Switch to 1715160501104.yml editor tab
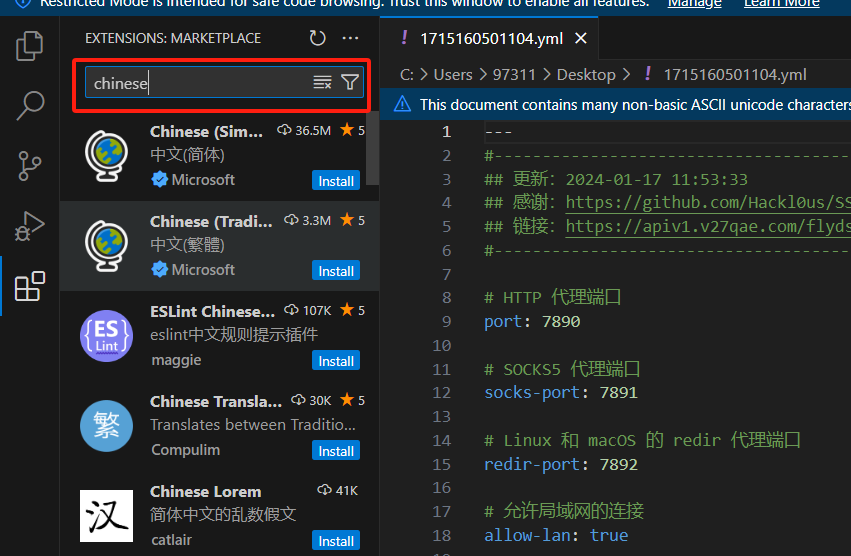Screen dimensions: 851x556 491,39
